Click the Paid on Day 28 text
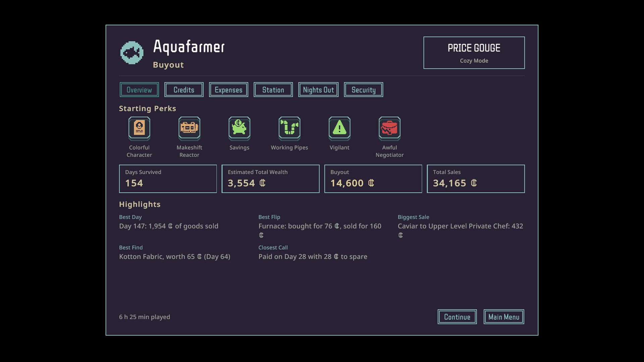The width and height of the screenshot is (644, 362). coord(313,257)
